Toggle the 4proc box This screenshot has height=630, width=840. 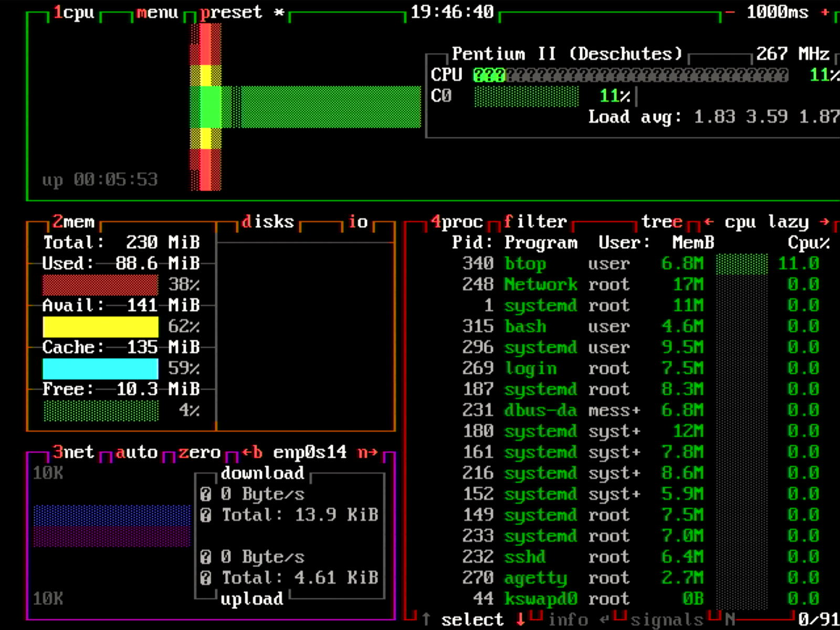coord(457,222)
